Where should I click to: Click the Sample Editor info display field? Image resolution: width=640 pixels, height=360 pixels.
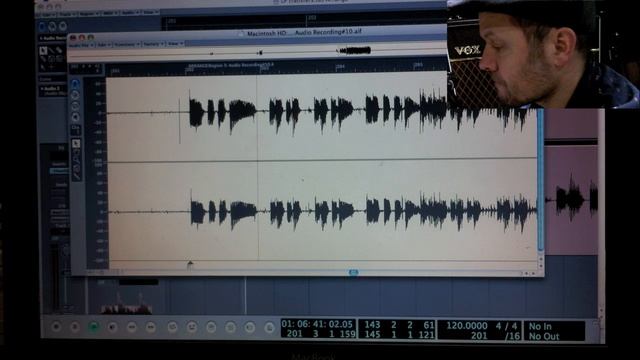coord(87,68)
